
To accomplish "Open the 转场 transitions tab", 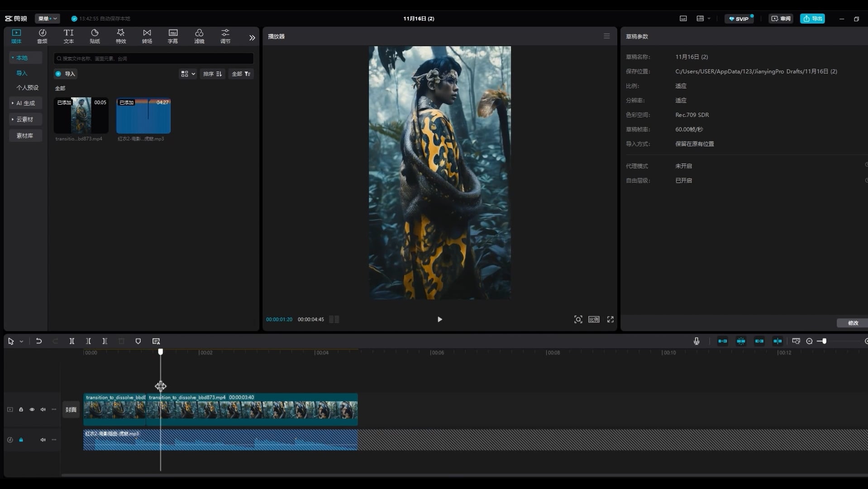I will (147, 36).
